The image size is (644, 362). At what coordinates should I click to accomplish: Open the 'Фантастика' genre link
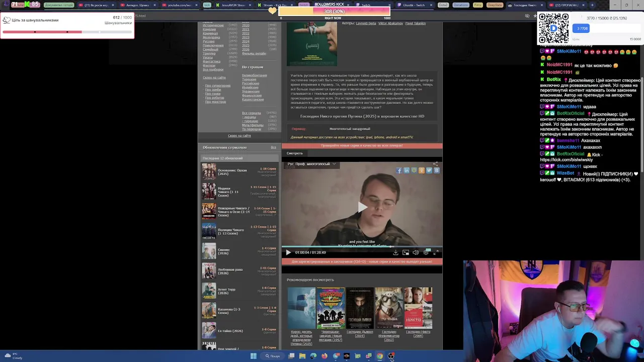[211, 61]
